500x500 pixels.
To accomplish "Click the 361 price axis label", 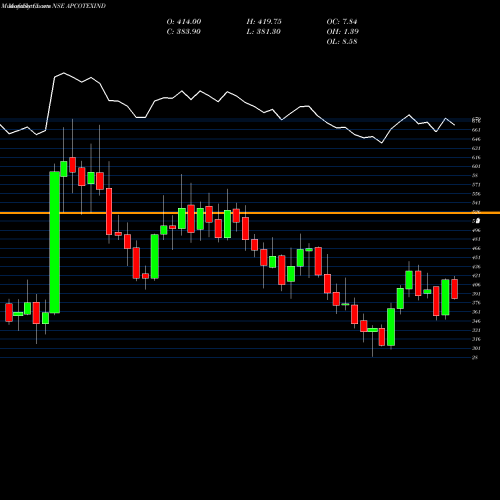I will pyautogui.click(x=476, y=312).
